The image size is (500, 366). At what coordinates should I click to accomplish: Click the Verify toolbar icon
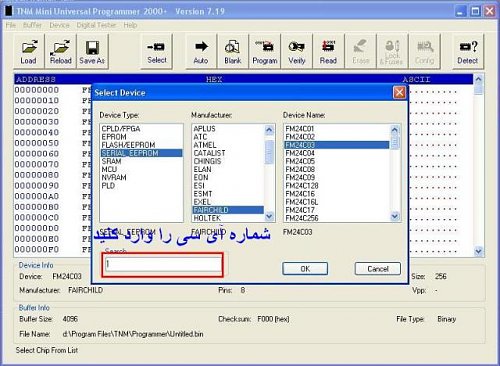coord(297,51)
